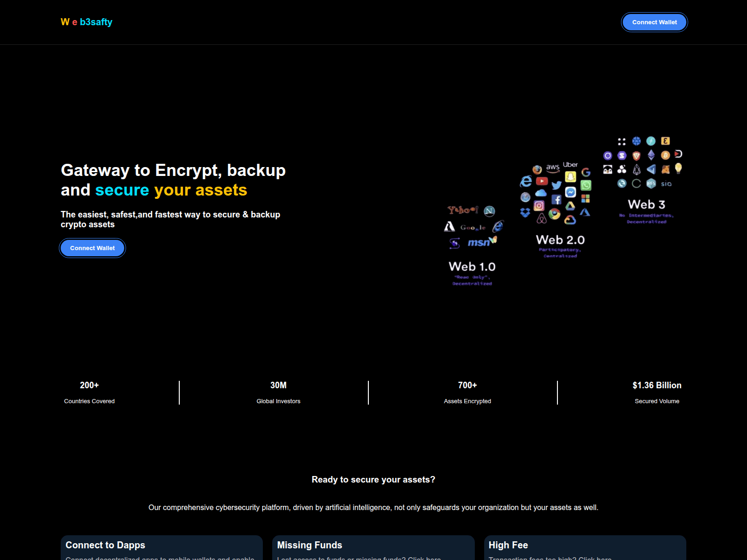The height and width of the screenshot is (560, 747).
Task: Click the IPFS hexagon icon
Action: [651, 183]
